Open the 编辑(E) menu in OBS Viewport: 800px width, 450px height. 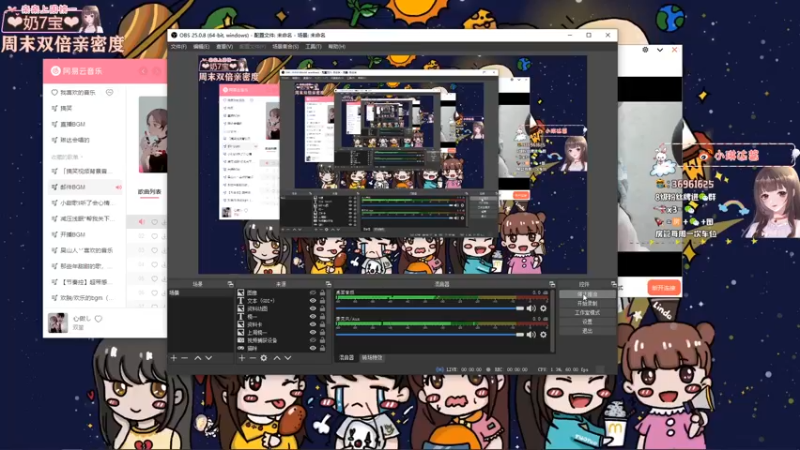click(201, 46)
